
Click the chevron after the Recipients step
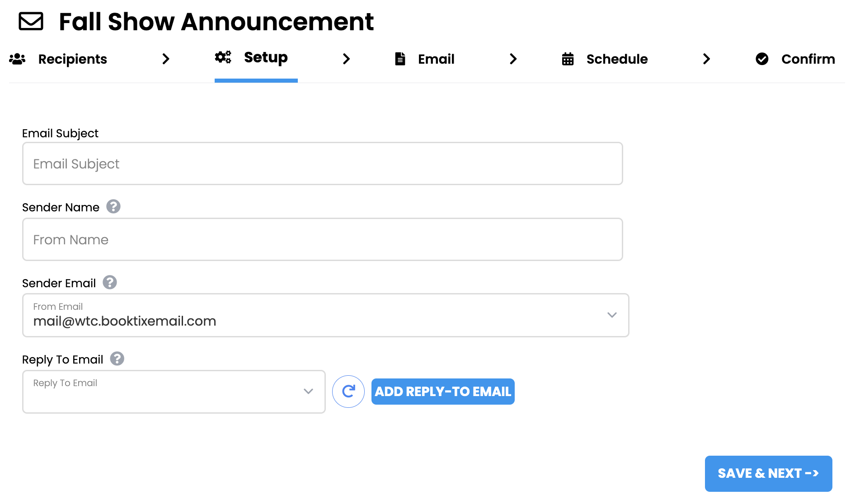pos(166,59)
